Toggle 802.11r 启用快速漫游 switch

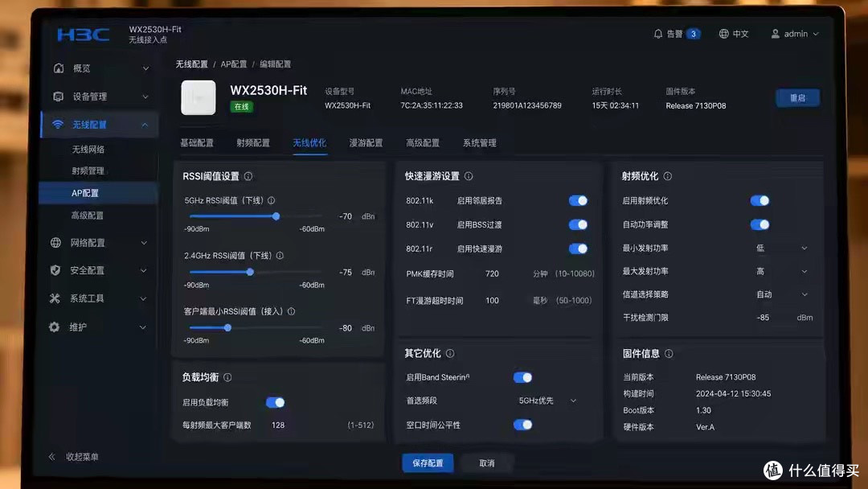click(578, 249)
